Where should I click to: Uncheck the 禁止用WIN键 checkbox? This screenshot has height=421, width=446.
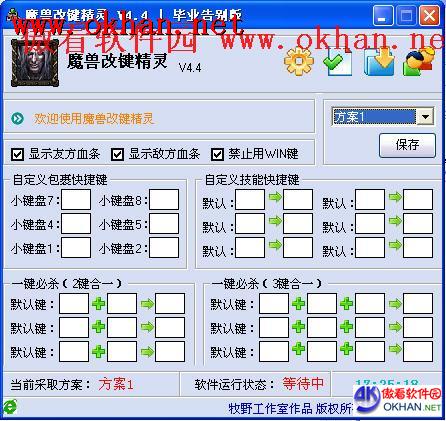pyautogui.click(x=217, y=154)
